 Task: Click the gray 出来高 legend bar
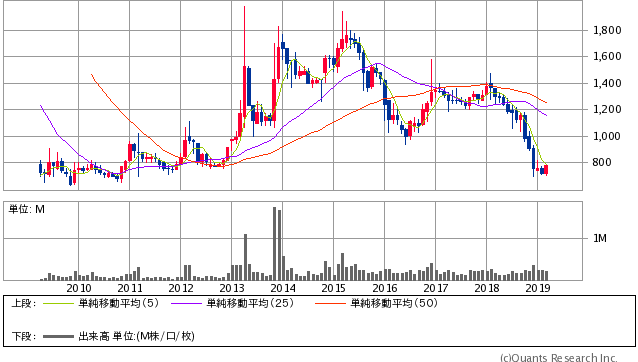[58, 336]
